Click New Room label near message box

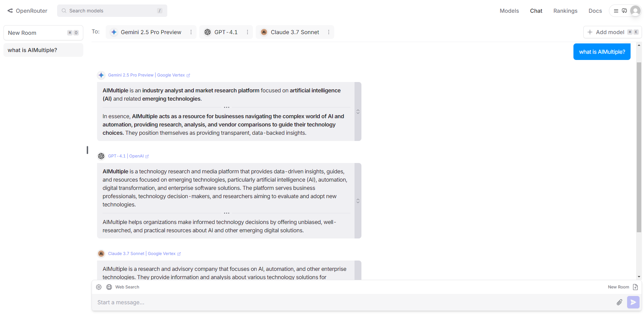[618, 287]
